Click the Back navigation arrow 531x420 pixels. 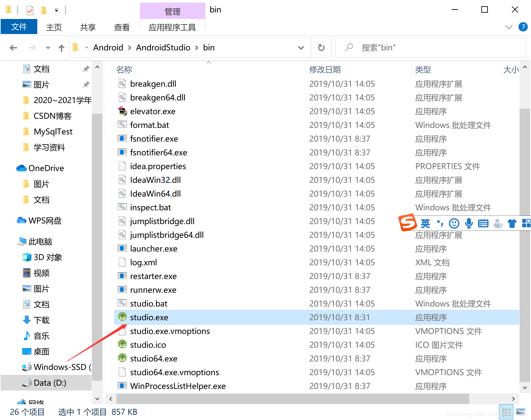[x=13, y=48]
